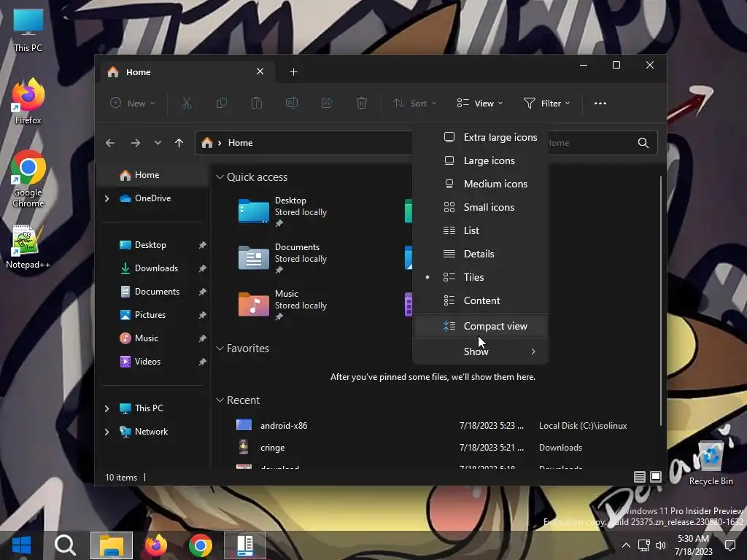Click the Paste clipboard icon
The height and width of the screenshot is (560, 747).
[x=256, y=103]
